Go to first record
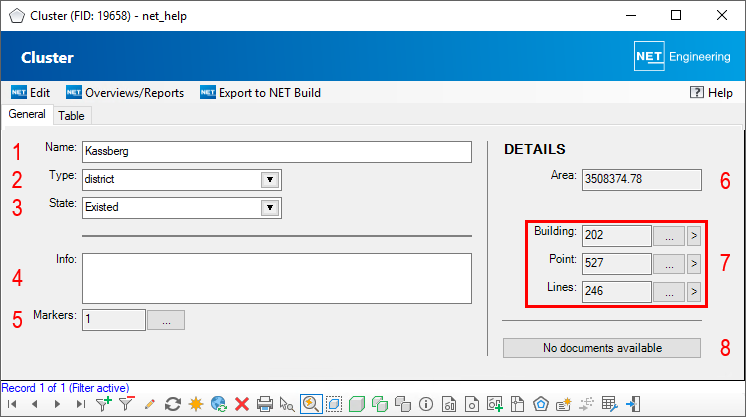Viewport: 746px width, 417px height. pos(12,405)
